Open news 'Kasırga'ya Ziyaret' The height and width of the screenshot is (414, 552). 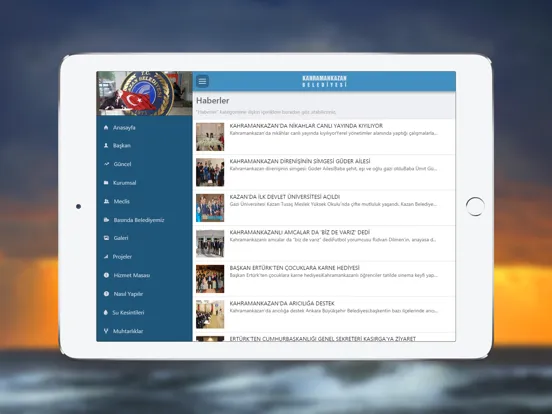tap(322, 339)
